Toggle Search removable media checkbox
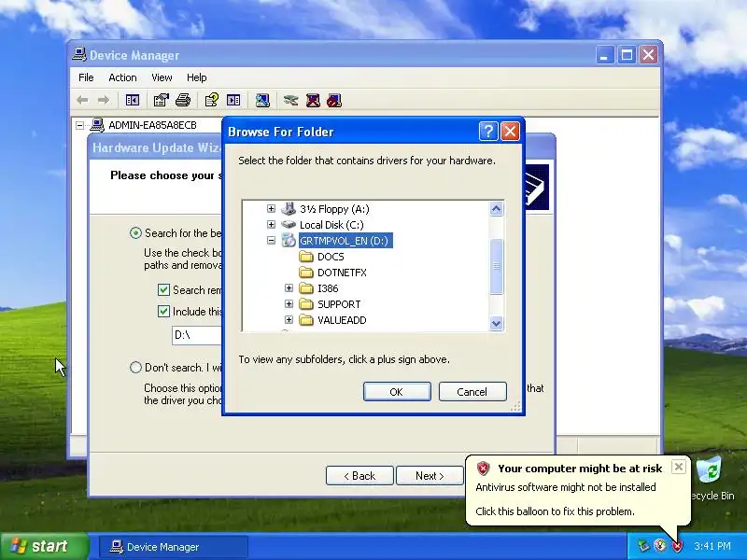 pos(163,290)
